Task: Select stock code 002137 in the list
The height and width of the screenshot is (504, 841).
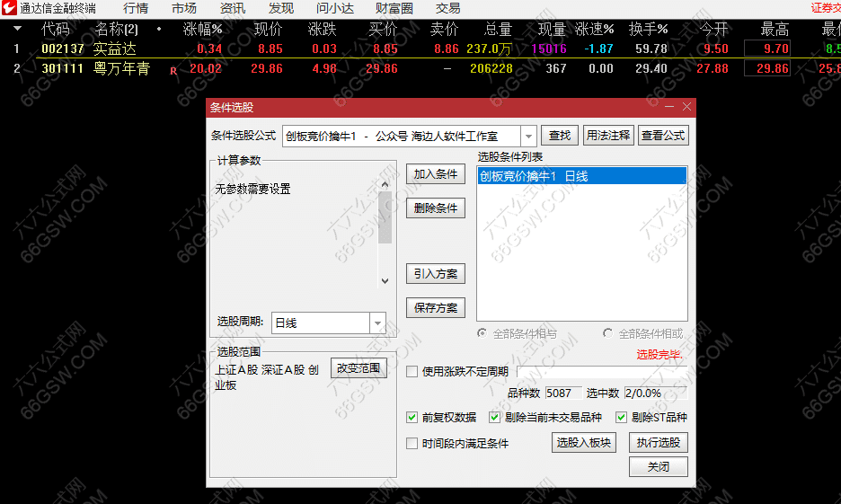Action: [63, 49]
